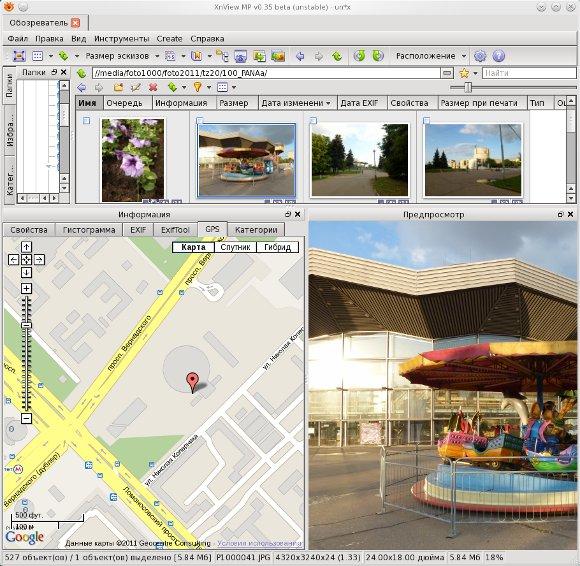Pan the map up with arrow button
The image size is (580, 566).
tap(26, 247)
